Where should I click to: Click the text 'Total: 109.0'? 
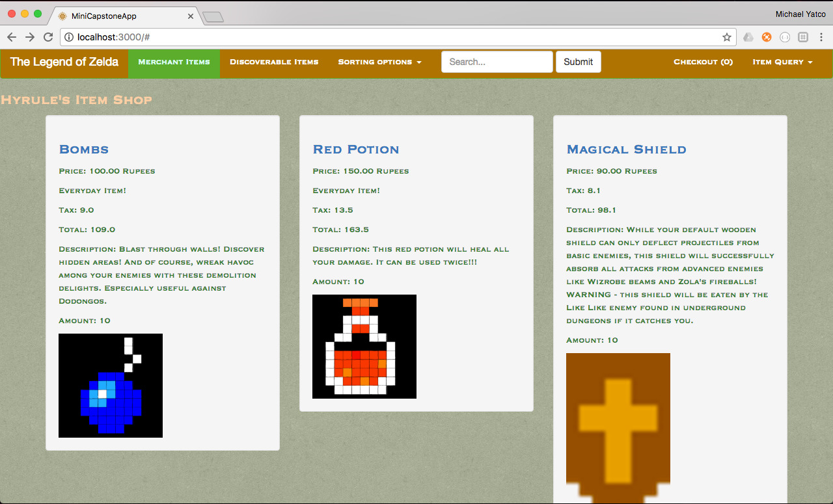[87, 230]
